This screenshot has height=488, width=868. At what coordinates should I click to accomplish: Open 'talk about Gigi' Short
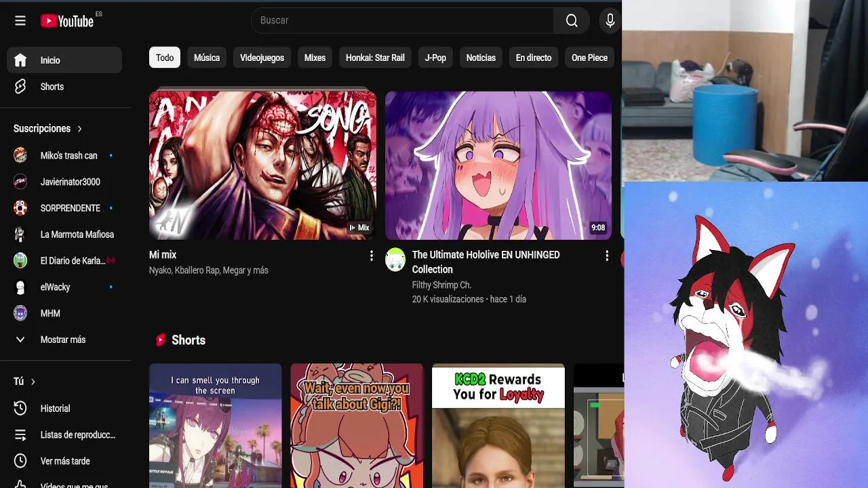[x=357, y=426]
